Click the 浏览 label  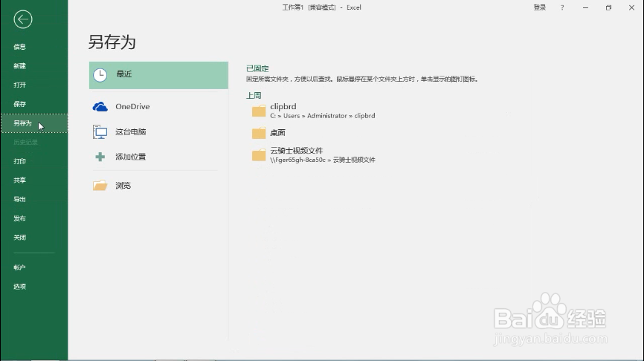[123, 186]
